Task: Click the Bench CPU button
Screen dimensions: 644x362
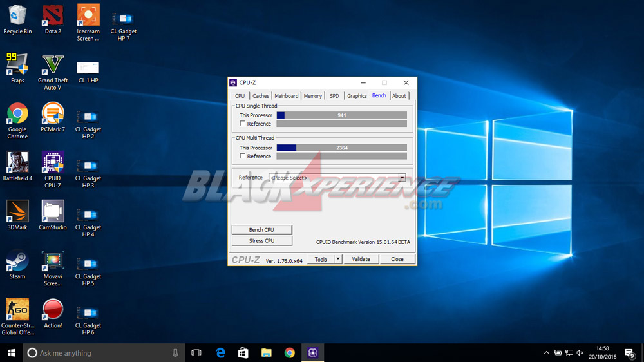Action: (262, 230)
